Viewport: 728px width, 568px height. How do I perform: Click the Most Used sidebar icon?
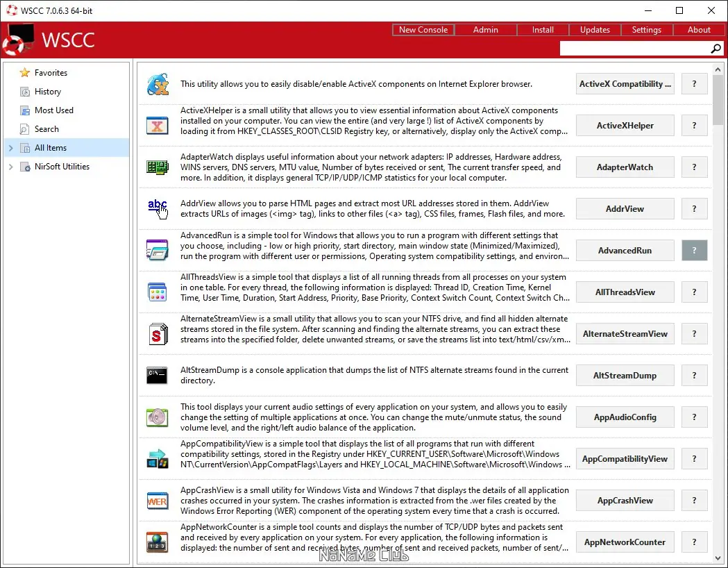[24, 110]
